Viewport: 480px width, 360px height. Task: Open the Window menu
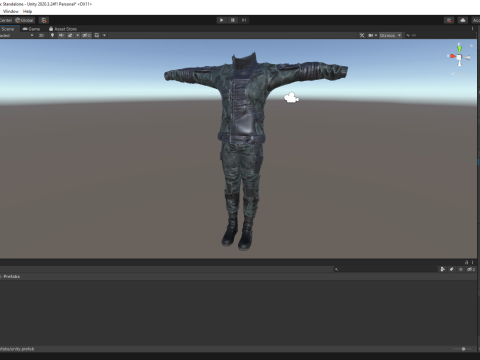coord(11,11)
